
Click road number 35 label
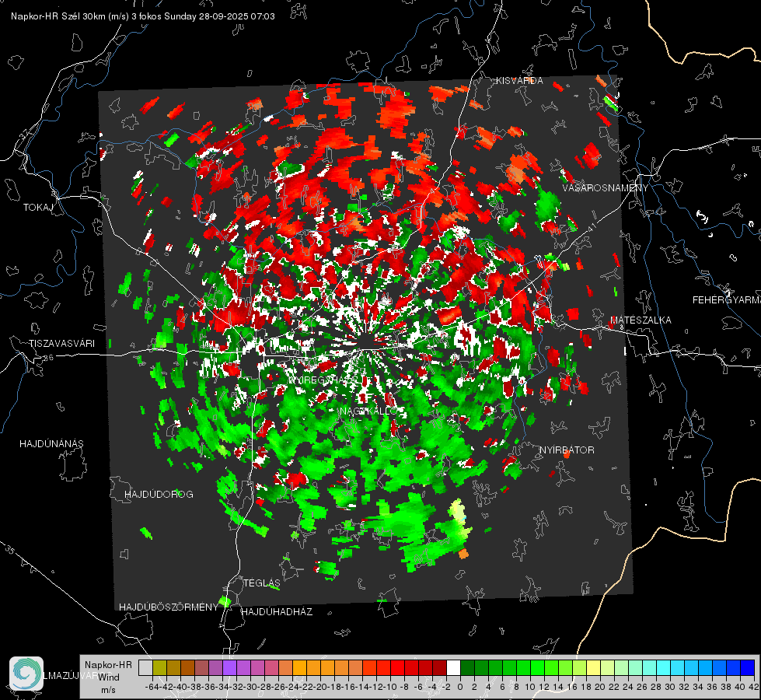click(x=9, y=549)
